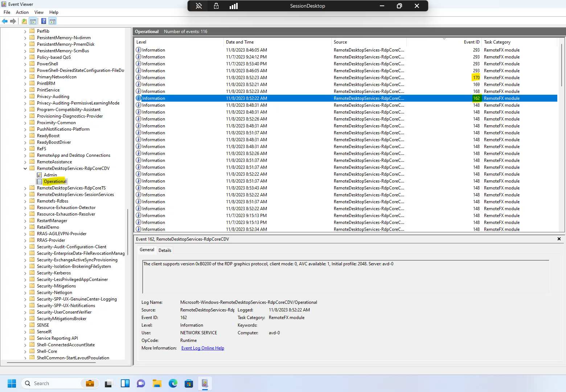Click the Admin log icon in tree
The image size is (566, 392).
39,175
